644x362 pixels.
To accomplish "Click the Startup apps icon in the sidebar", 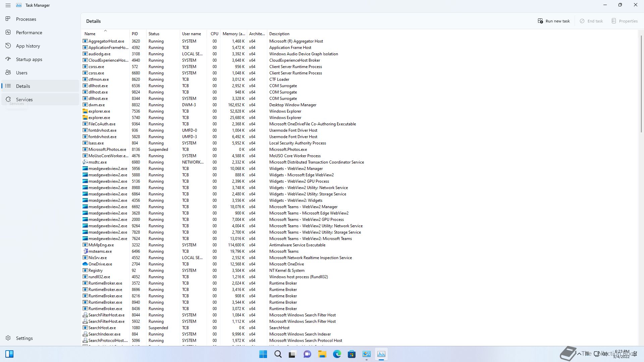I will [8, 59].
